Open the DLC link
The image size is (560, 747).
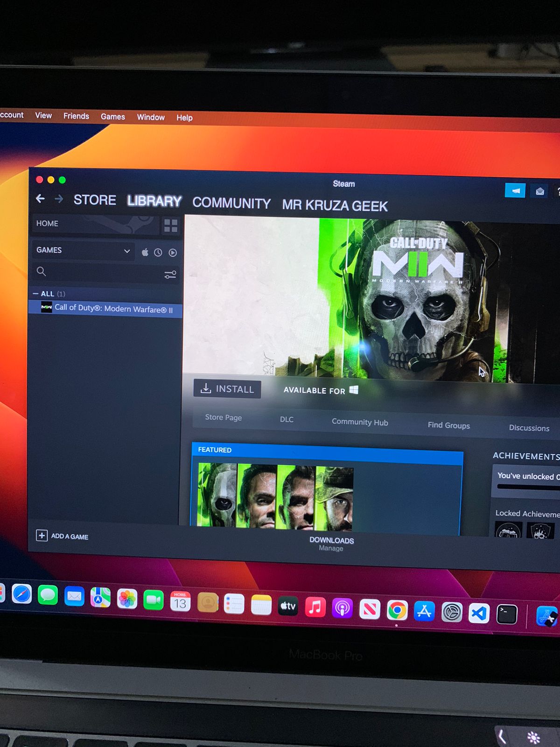pos(287,419)
